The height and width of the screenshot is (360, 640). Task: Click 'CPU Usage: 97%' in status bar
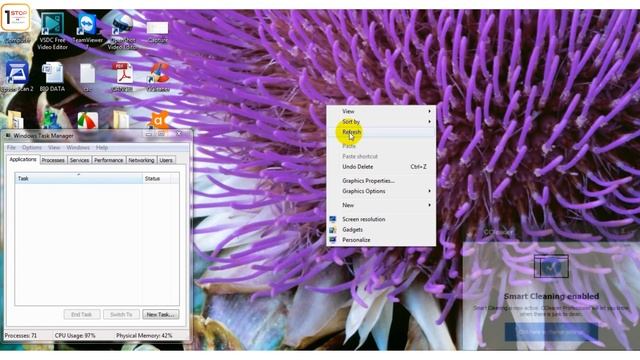coord(75,336)
